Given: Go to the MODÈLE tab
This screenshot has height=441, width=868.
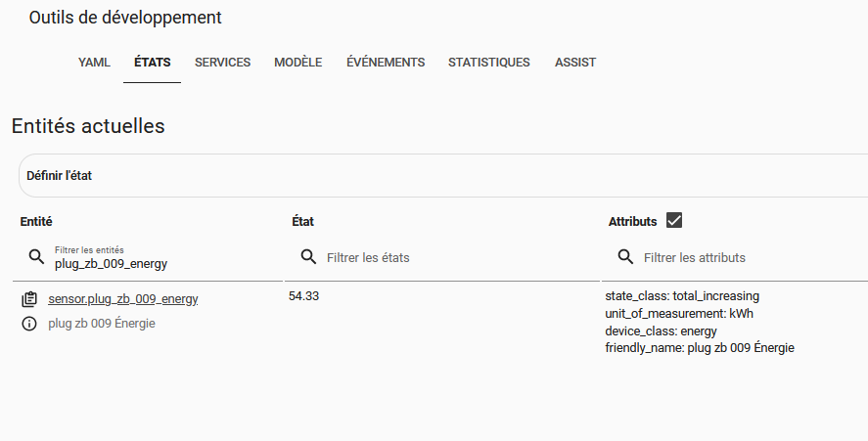Looking at the screenshot, I should click(297, 63).
